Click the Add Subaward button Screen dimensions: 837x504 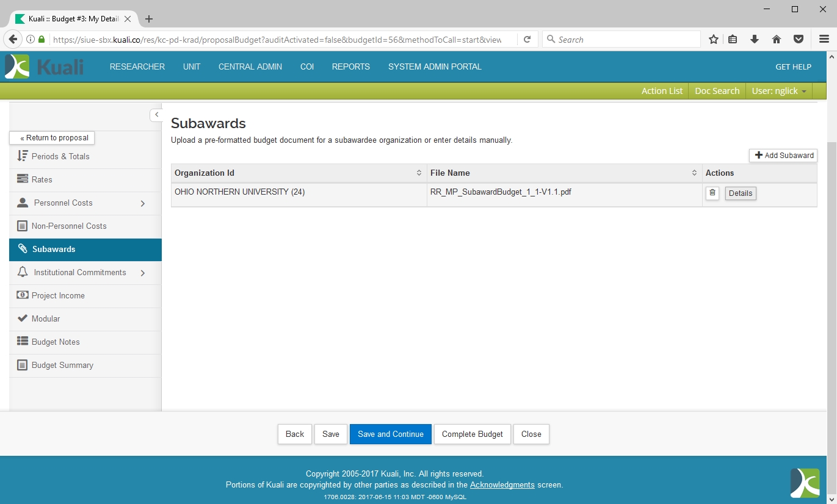[x=783, y=156]
